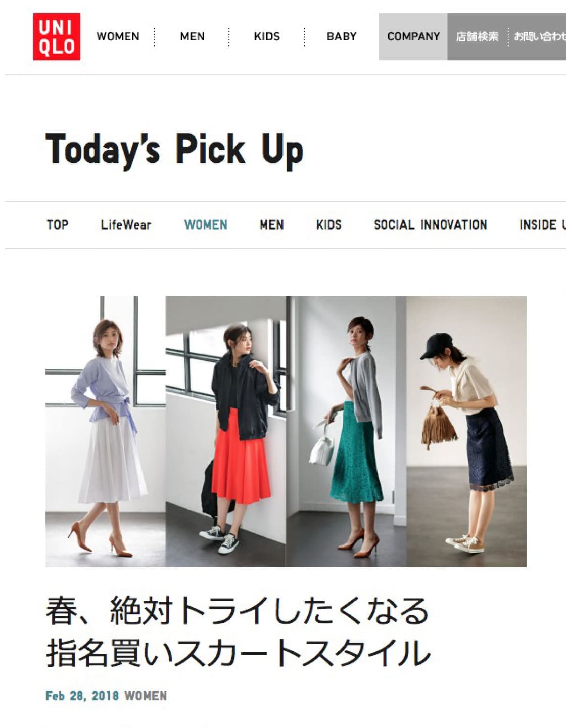Select the SOCIAL INNOVATION category tab
Image resolution: width=566 pixels, height=728 pixels.
click(x=431, y=225)
